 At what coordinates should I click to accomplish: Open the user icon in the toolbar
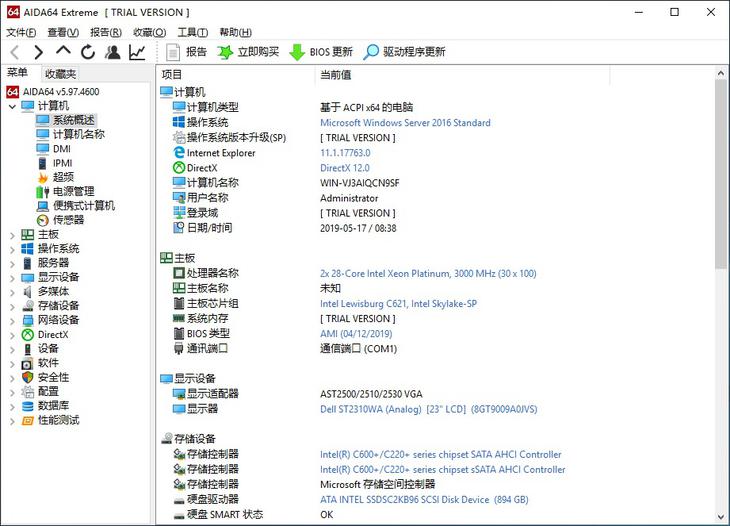point(112,52)
